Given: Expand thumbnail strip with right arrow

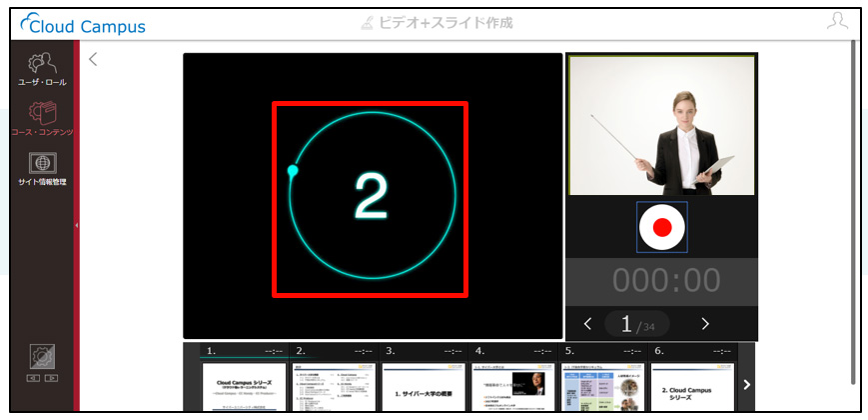Looking at the screenshot, I should 746,384.
